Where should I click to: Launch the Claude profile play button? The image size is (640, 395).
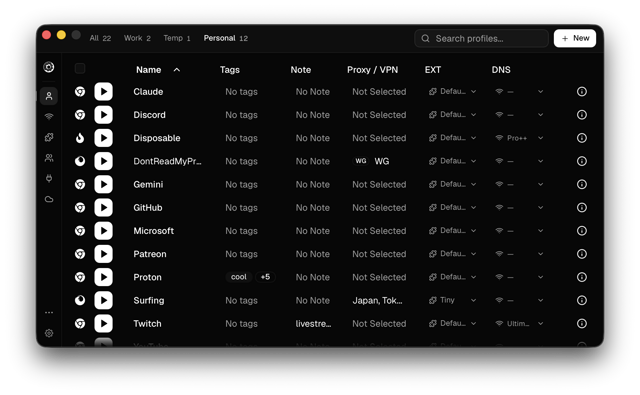(104, 91)
